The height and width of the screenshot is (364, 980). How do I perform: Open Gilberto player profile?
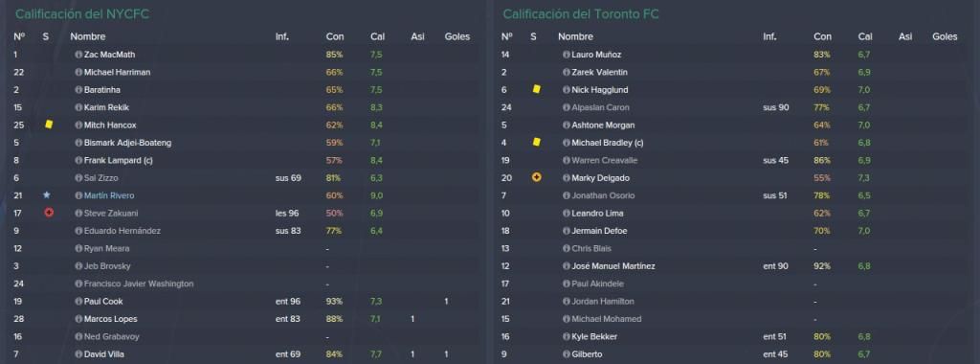(587, 354)
